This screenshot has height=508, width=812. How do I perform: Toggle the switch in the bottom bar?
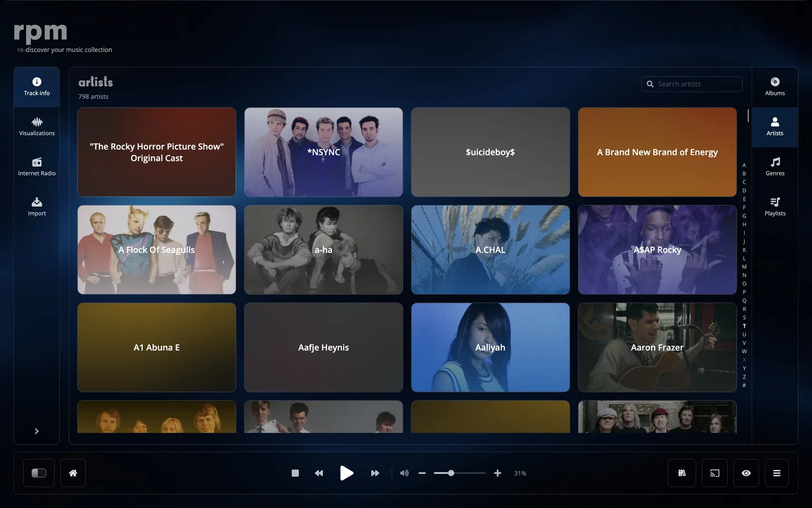(x=39, y=473)
